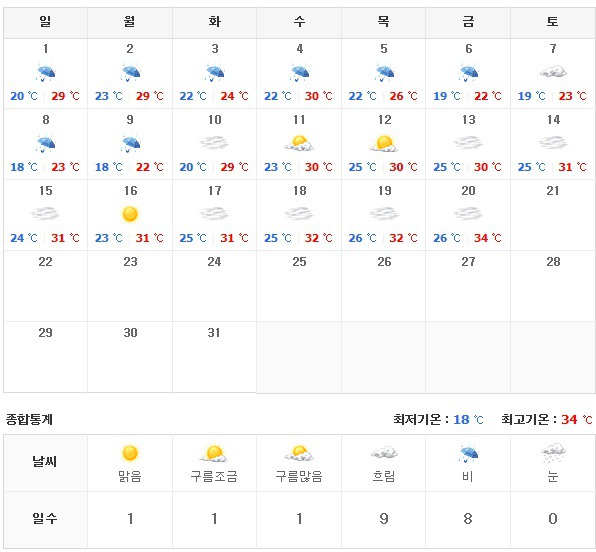This screenshot has width=596, height=552.
Task: Click the 일수 row header in statistics
Action: point(45,519)
